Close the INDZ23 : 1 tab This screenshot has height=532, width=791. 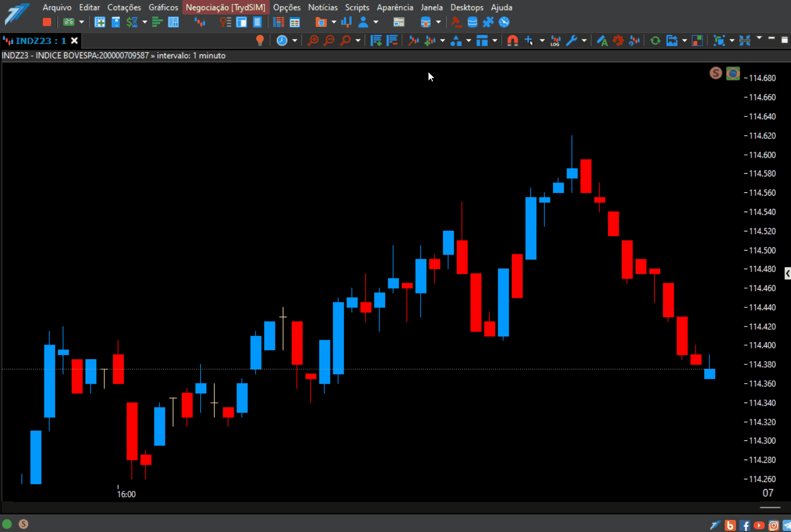[74, 41]
